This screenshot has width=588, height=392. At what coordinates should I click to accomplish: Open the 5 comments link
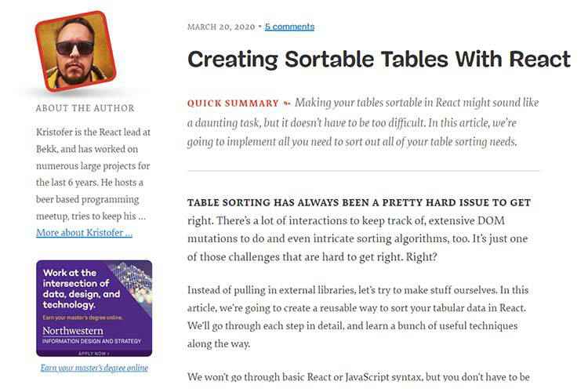coord(289,27)
